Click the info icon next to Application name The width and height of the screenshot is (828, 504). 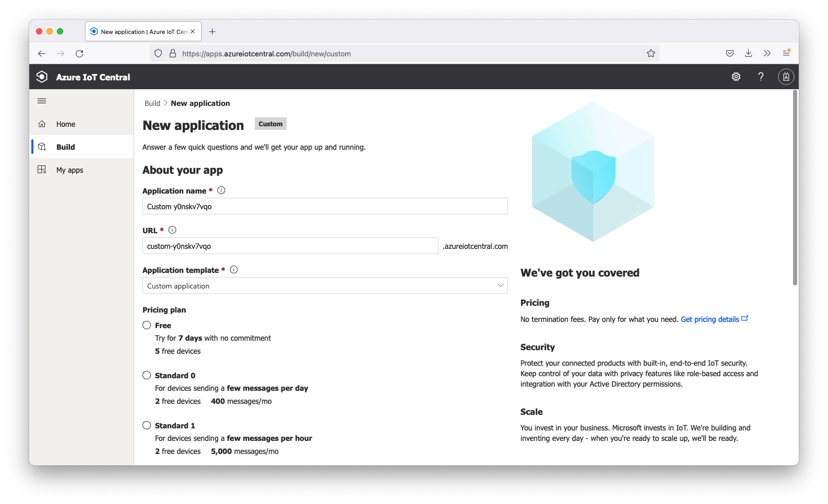221,190
